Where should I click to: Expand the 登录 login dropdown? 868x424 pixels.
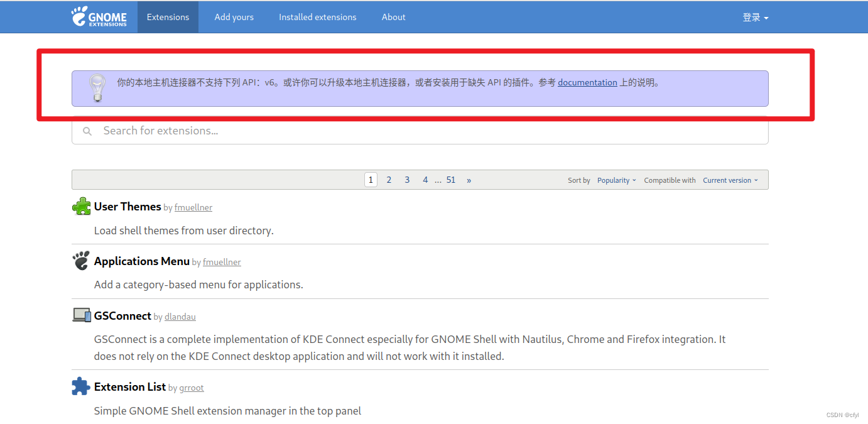point(756,18)
